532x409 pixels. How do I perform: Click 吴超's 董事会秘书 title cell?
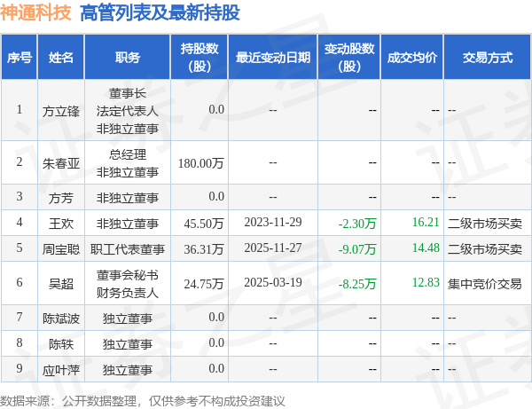pyautogui.click(x=127, y=275)
